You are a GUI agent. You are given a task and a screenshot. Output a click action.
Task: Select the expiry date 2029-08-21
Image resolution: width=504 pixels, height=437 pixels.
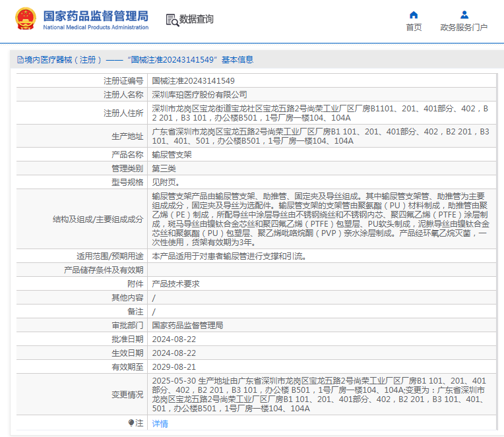(174, 366)
